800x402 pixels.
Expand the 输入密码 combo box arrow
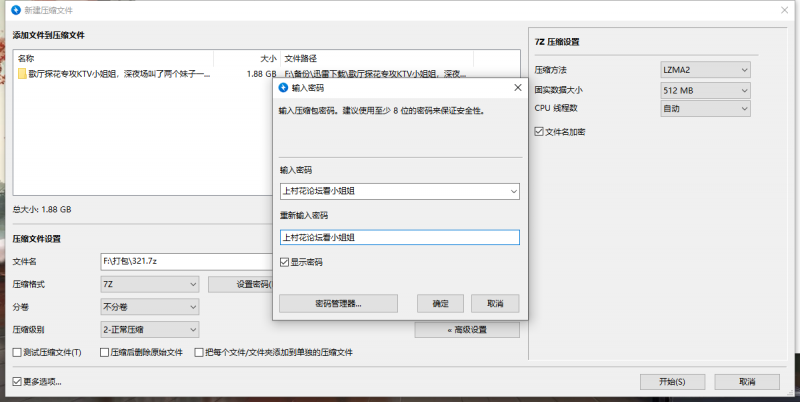tap(513, 191)
